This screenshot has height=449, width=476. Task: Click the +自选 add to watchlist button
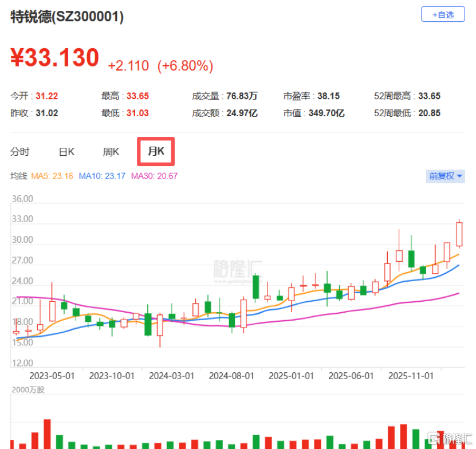point(442,14)
